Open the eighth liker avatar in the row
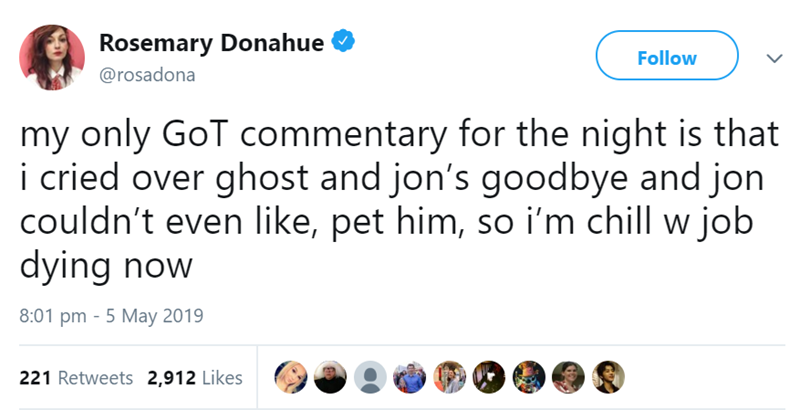Image resolution: width=800 pixels, height=410 pixels. pos(570,376)
